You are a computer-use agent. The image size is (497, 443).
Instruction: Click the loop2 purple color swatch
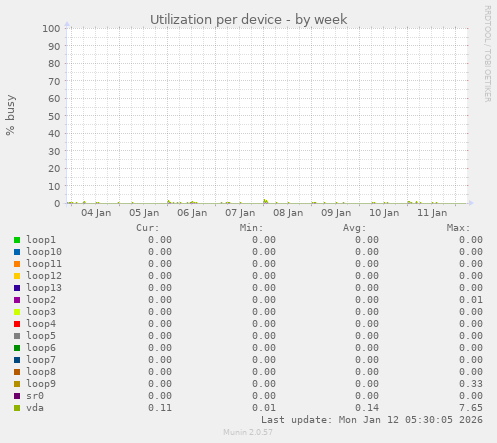click(17, 300)
